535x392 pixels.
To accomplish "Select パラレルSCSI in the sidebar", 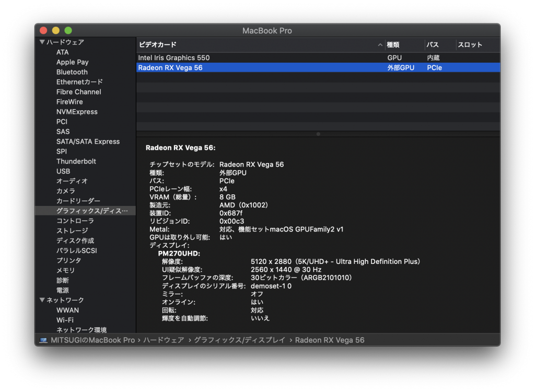I will click(76, 250).
